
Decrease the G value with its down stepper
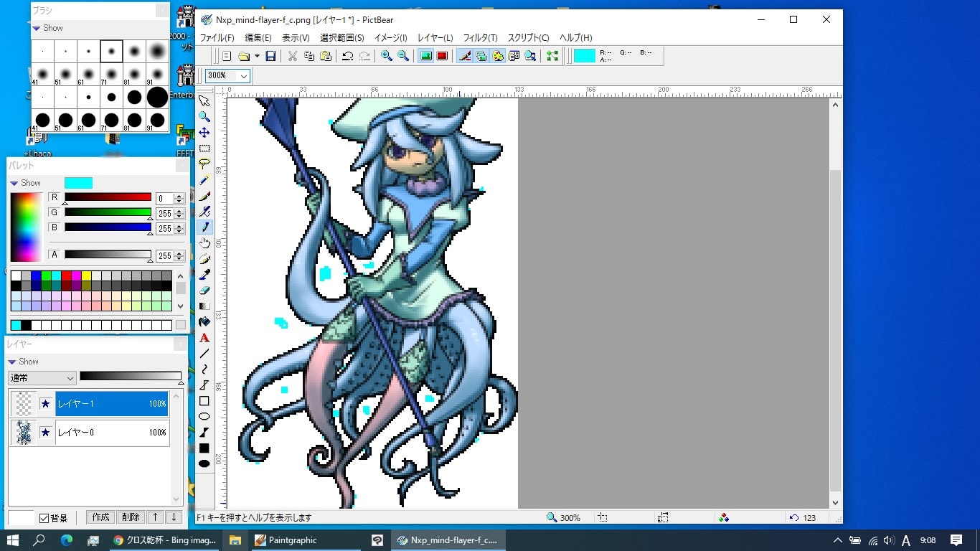click(179, 216)
